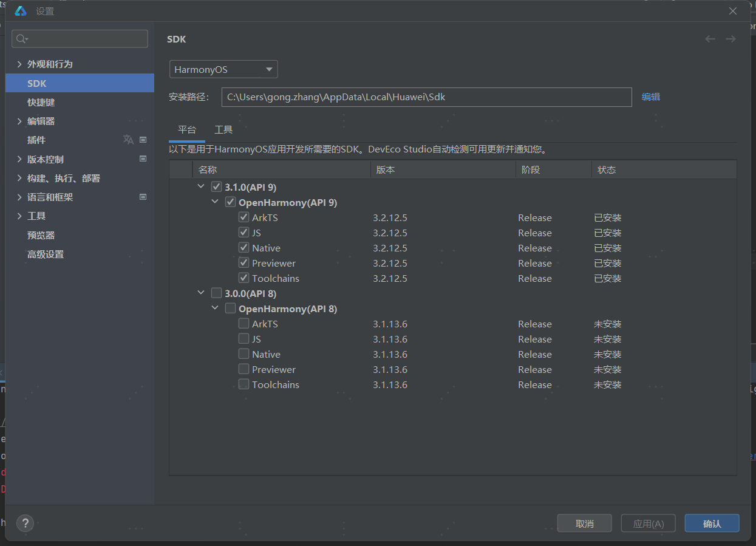Collapse the 3.0.0(API 8) tree node

(201, 293)
